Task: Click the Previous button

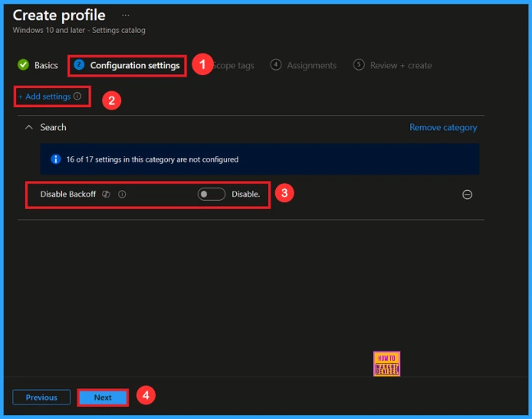Action: coord(41,398)
